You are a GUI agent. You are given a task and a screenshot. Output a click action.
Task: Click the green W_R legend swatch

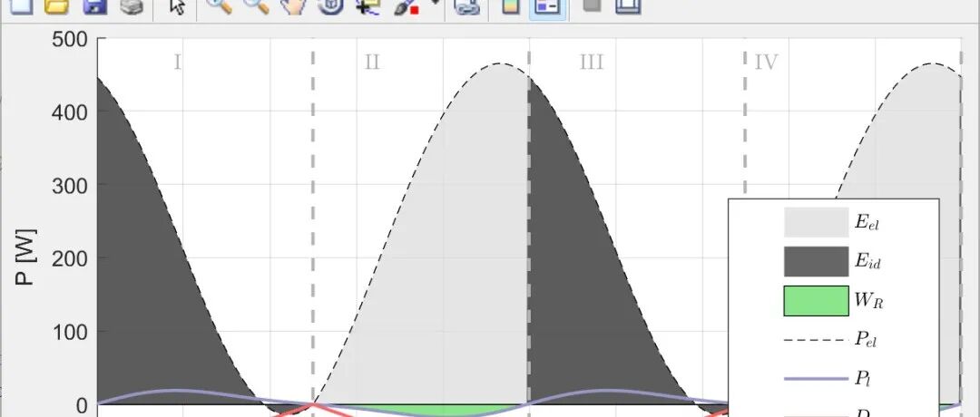pos(817,300)
